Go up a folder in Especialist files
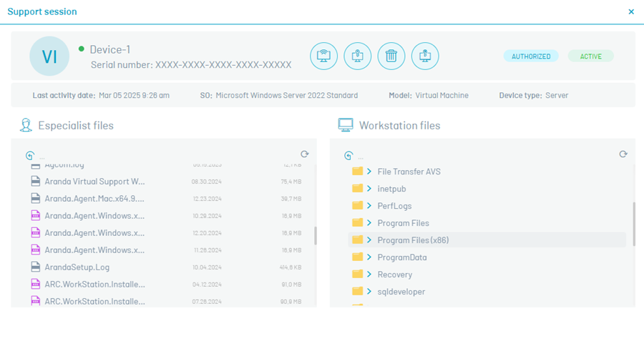Image resolution: width=644 pixels, height=341 pixels. click(30, 155)
